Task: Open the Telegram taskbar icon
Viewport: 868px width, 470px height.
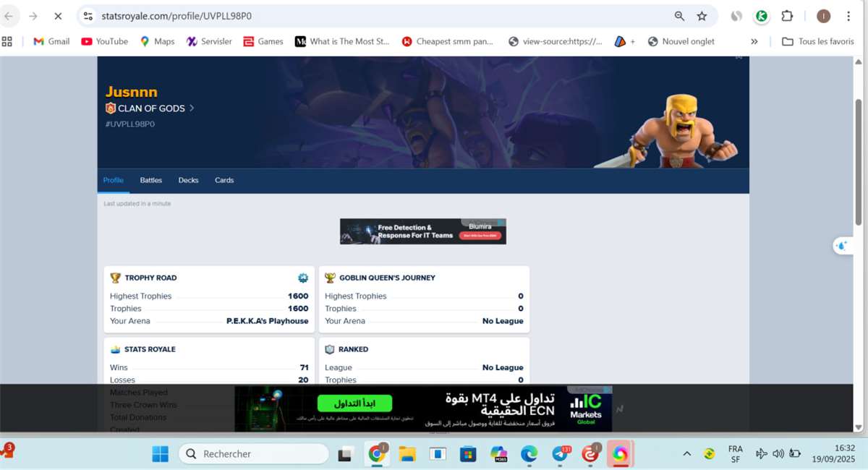Action: pyautogui.click(x=560, y=453)
